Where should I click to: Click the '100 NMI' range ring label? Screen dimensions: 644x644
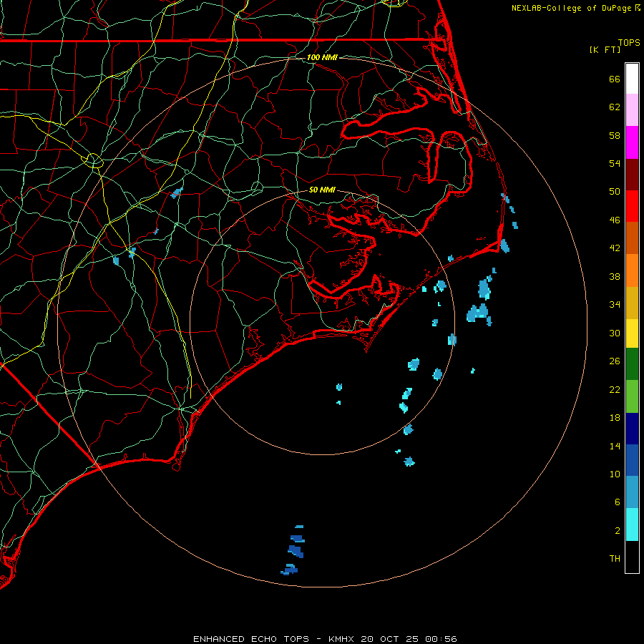[x=322, y=57]
